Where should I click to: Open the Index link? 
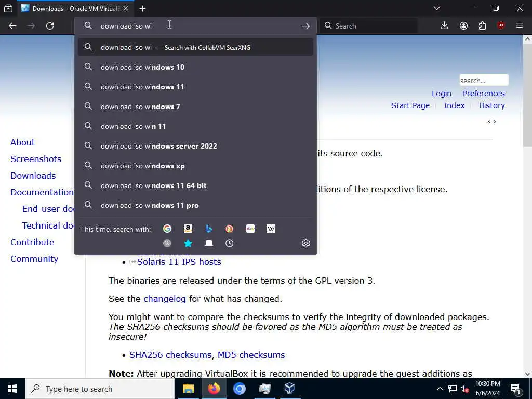coord(454,105)
